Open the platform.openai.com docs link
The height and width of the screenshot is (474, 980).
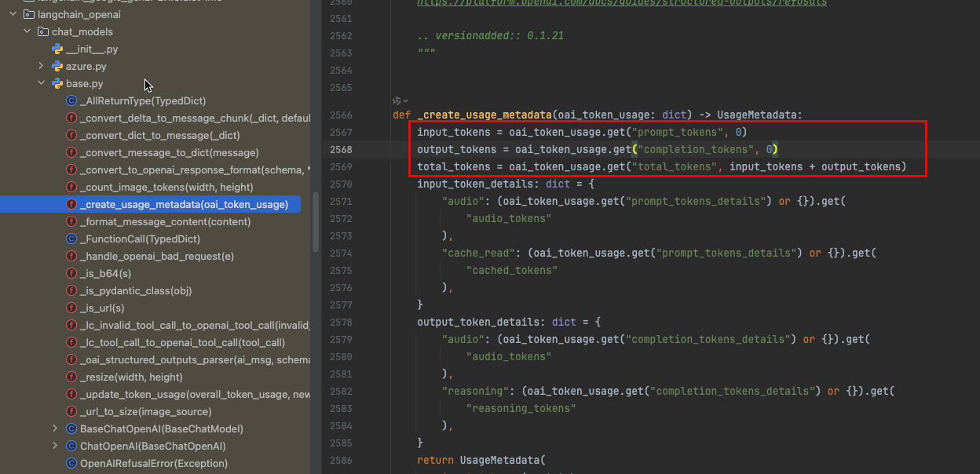point(622,3)
